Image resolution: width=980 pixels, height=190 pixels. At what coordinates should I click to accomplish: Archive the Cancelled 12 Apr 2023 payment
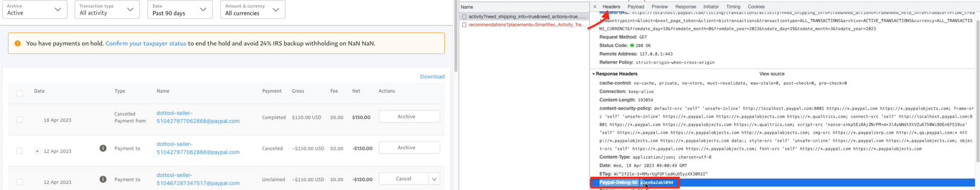tap(409, 148)
